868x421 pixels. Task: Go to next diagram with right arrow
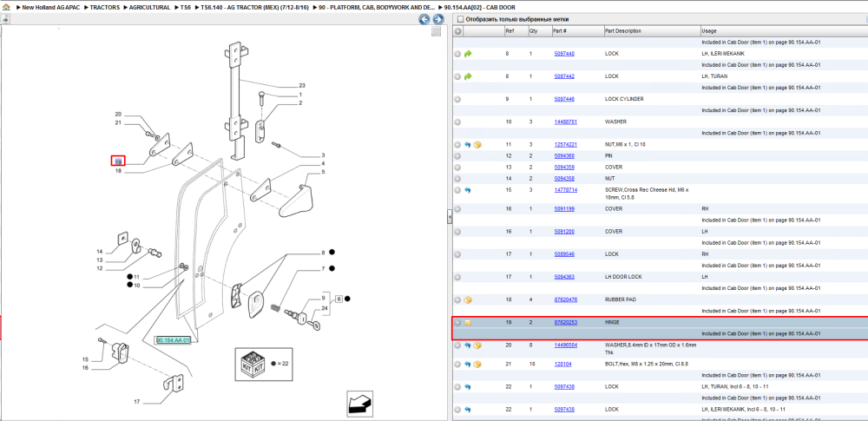pyautogui.click(x=437, y=20)
